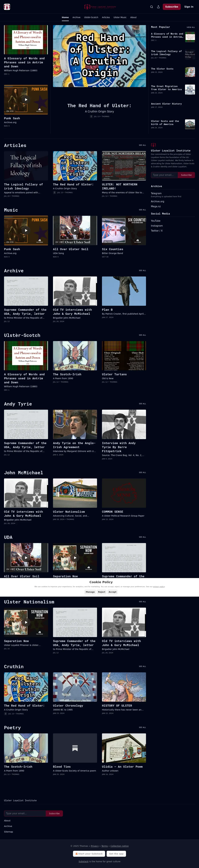Click See All for the Andy Tyrie section

click(142, 404)
